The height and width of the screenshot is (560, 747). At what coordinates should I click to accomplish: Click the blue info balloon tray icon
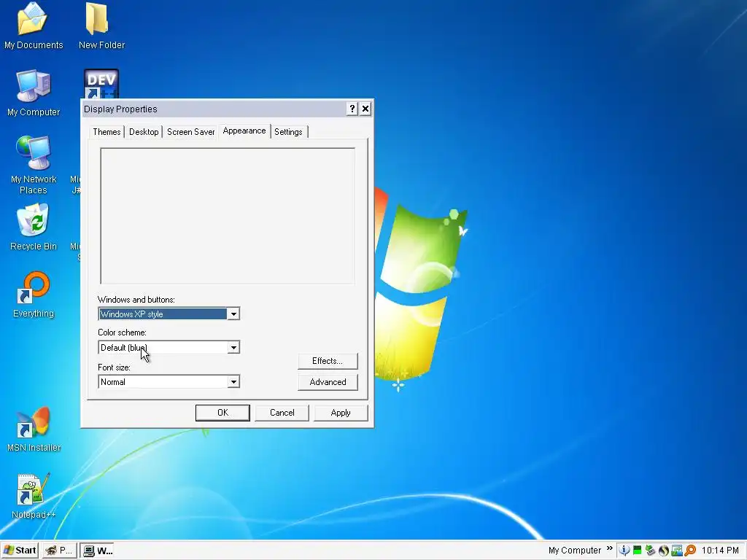[x=624, y=551]
